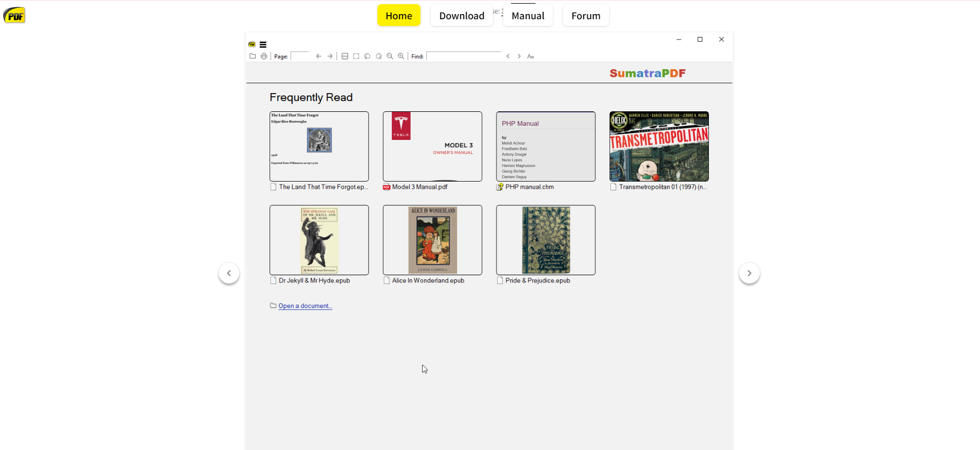Image resolution: width=980 pixels, height=450 pixels.
Task: Show previous screenshot with left carousel arrow
Action: (x=229, y=273)
